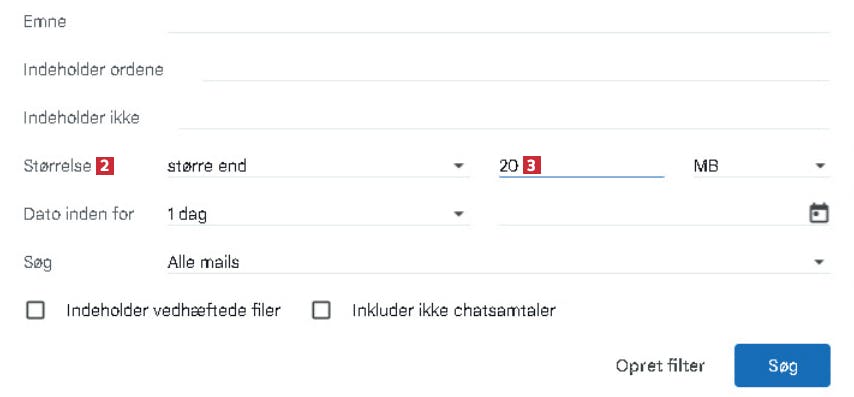
Task: Click into Indeholder ordene field
Action: tap(516, 70)
